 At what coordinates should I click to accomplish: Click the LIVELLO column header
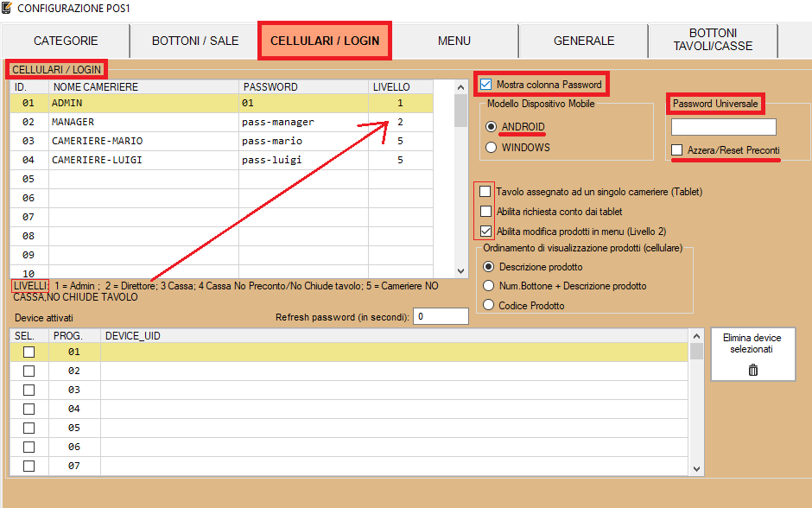[401, 87]
